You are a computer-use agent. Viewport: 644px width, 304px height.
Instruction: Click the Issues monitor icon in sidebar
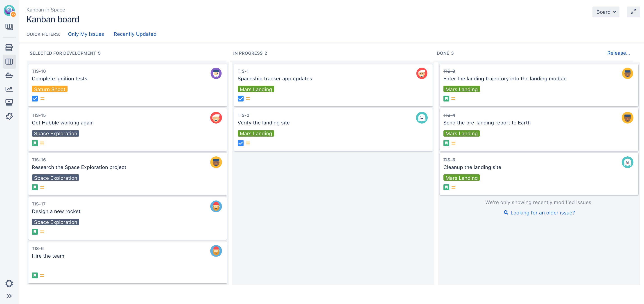coord(9,102)
